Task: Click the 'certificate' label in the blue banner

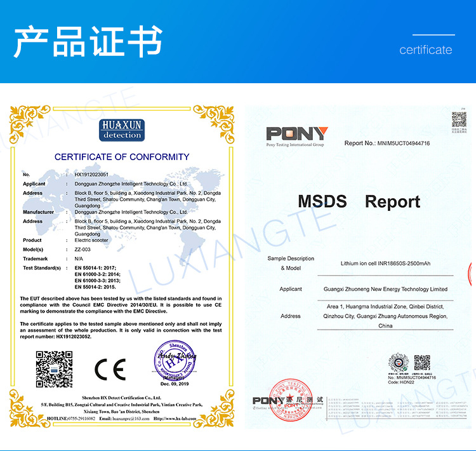Action: click(425, 50)
